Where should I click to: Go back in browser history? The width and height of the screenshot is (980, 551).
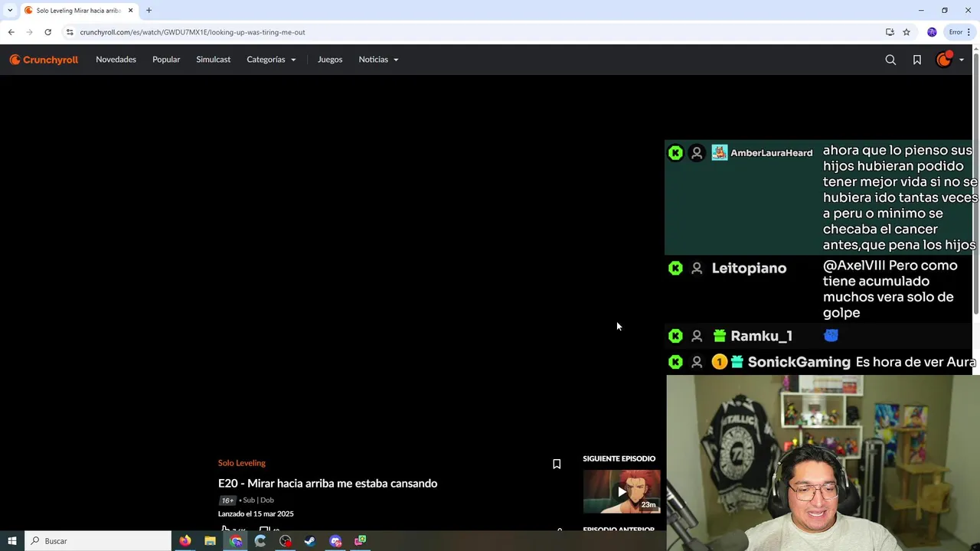pyautogui.click(x=11, y=32)
